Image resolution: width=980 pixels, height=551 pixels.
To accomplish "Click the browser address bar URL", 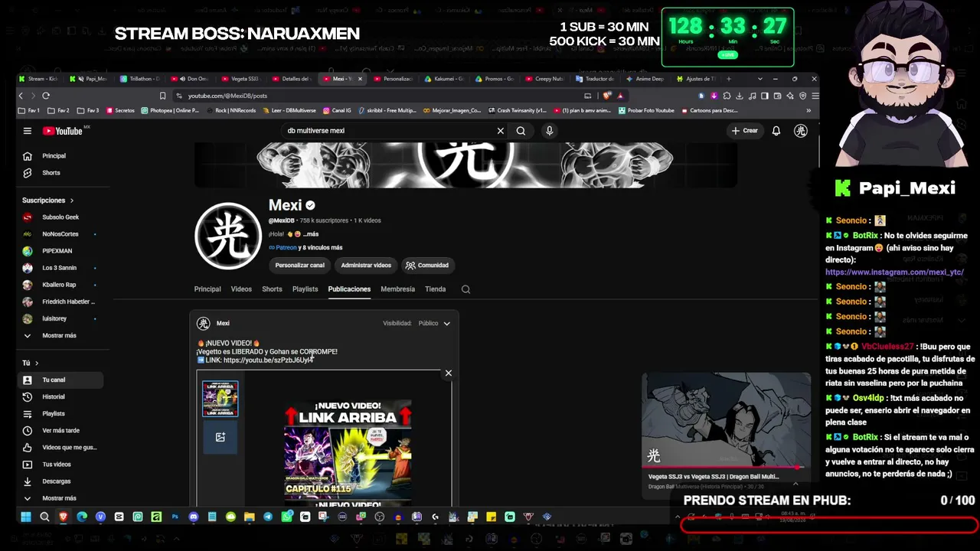I will click(227, 96).
